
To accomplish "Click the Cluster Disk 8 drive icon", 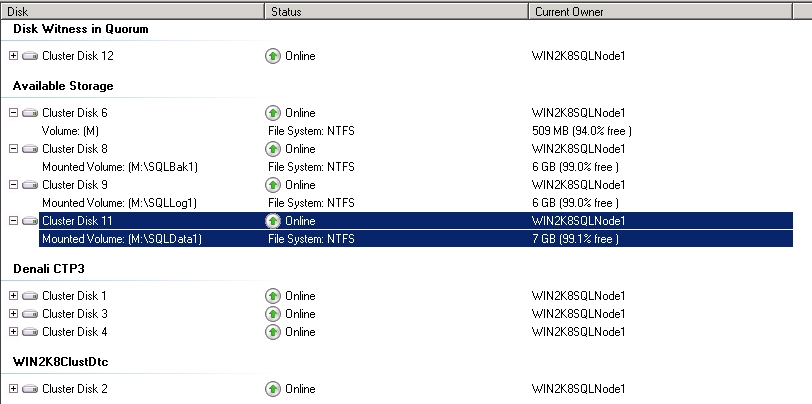I will click(x=30, y=149).
